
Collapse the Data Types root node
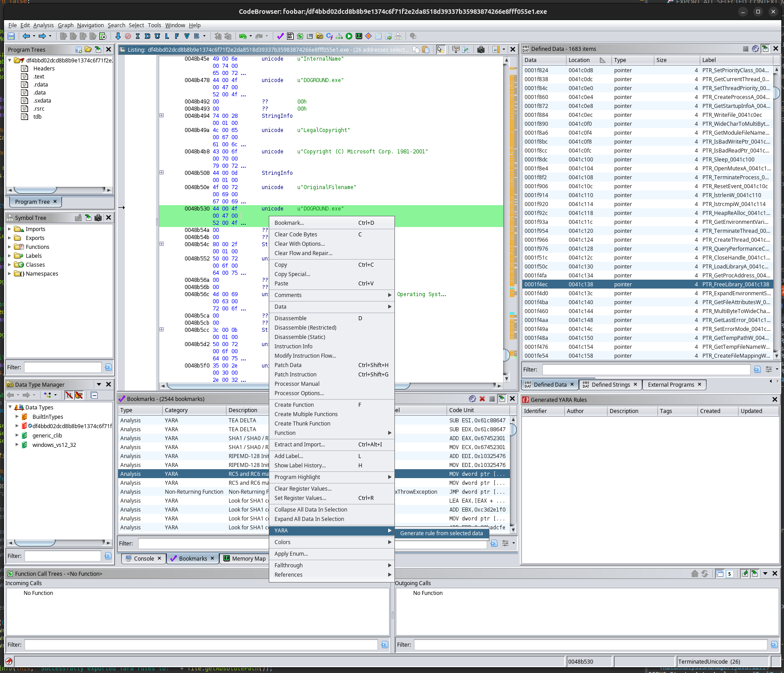[10, 407]
